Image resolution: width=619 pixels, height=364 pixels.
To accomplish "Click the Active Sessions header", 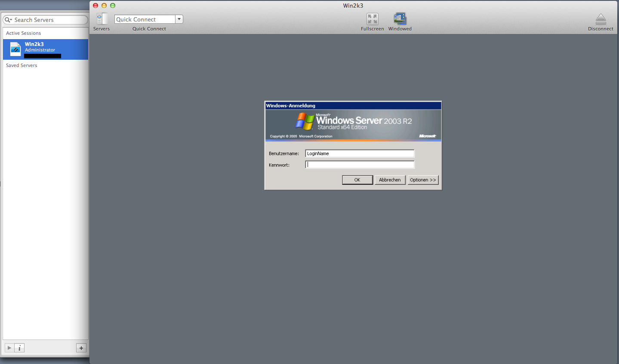I will pos(23,33).
